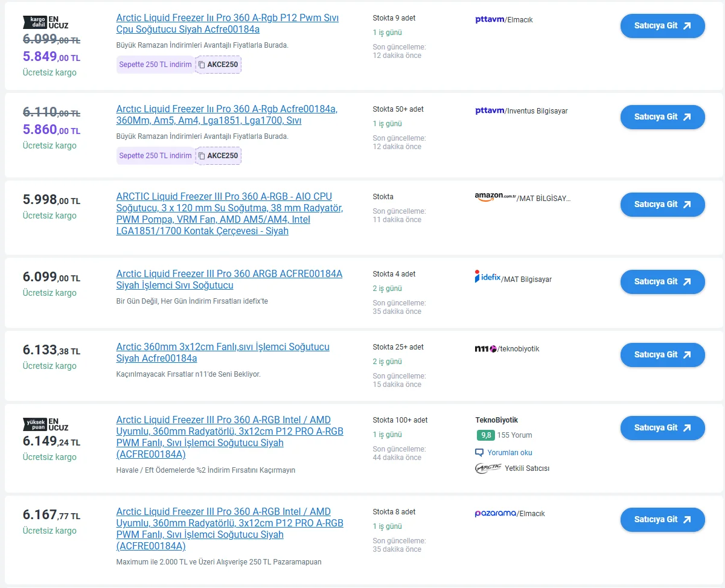The image size is (725, 588).
Task: Click '155 Yorum' review count
Action: coord(515,435)
